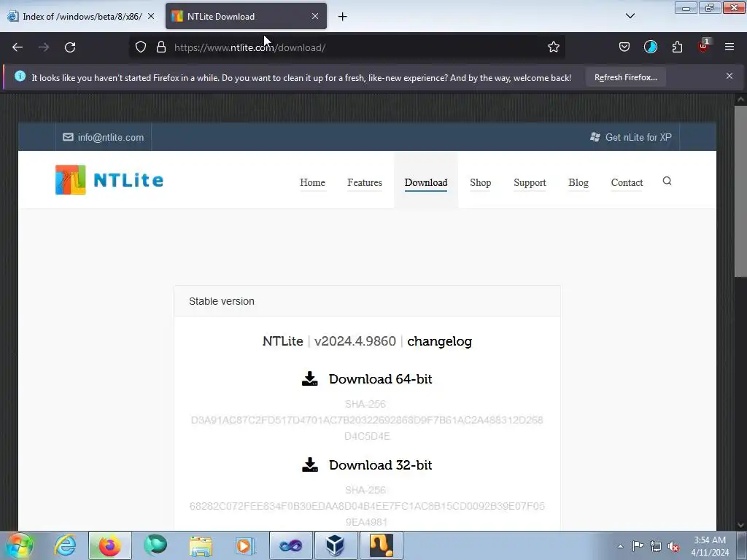Click the 64-bit download arrow icon

(x=309, y=379)
